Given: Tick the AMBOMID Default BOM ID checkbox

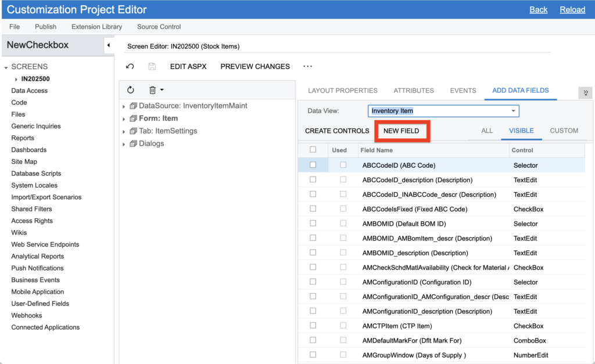Looking at the screenshot, I should [x=313, y=224].
